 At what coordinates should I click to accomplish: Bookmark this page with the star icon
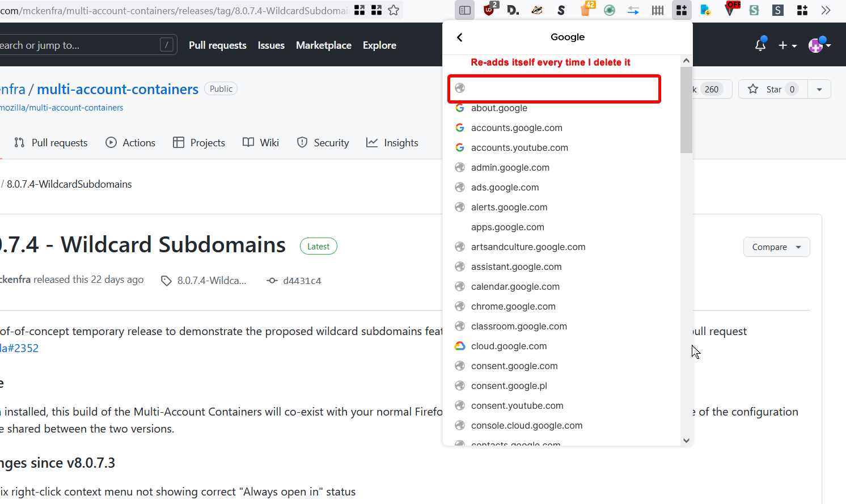click(x=394, y=10)
